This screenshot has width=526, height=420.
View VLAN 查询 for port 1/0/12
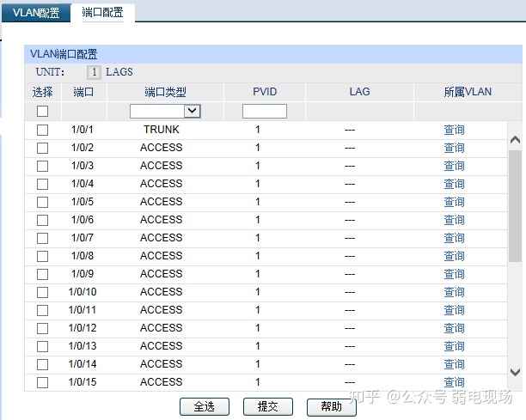pyautogui.click(x=454, y=328)
